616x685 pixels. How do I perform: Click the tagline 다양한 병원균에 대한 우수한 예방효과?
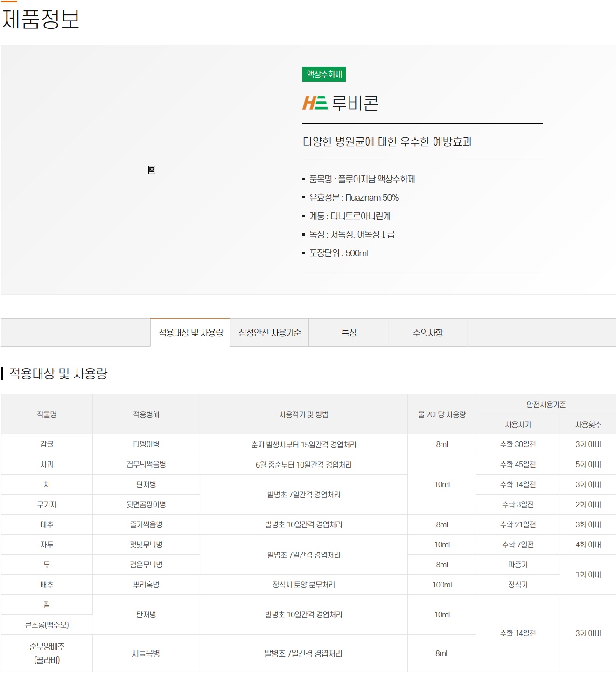[x=387, y=141]
